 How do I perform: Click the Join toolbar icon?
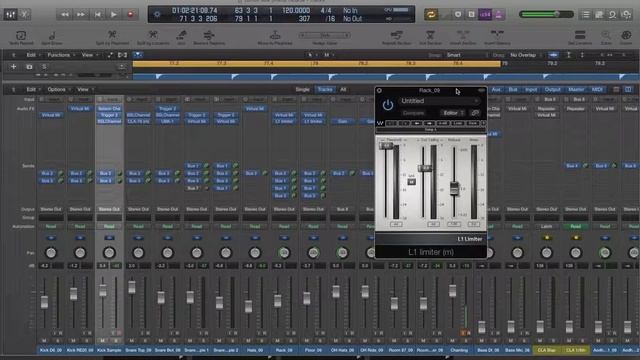181,37
